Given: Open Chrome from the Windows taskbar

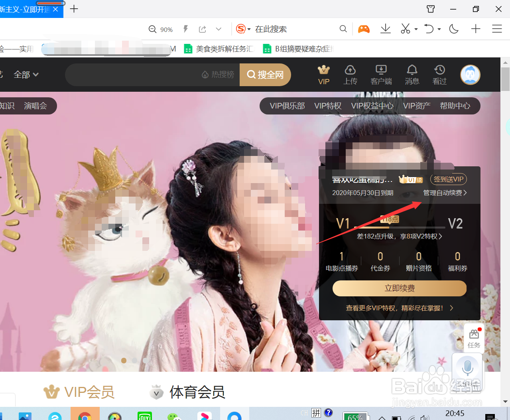Looking at the screenshot, I should (85, 415).
